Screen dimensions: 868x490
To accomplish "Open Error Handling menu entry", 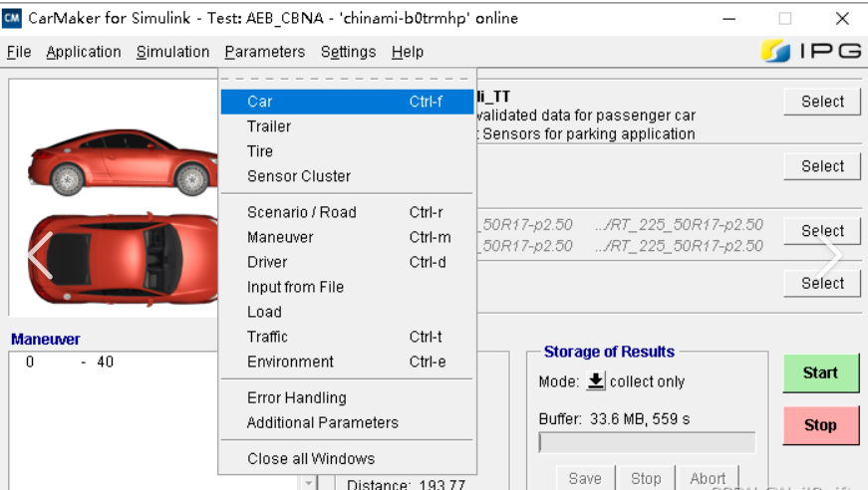I will [347, 397].
